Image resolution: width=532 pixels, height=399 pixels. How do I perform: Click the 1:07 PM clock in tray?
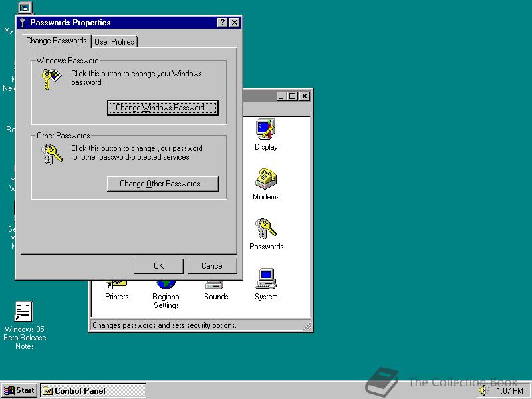coord(509,391)
